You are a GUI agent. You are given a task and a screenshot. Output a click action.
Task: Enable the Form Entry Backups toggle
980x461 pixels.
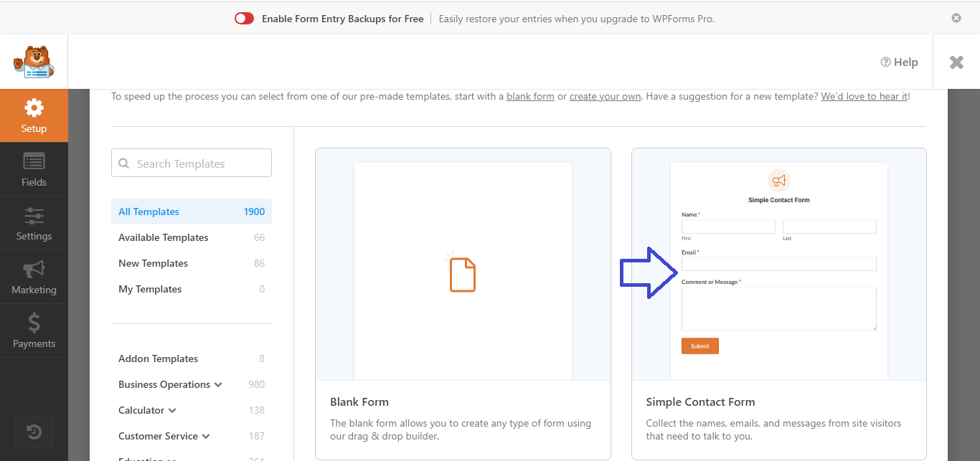point(244,19)
